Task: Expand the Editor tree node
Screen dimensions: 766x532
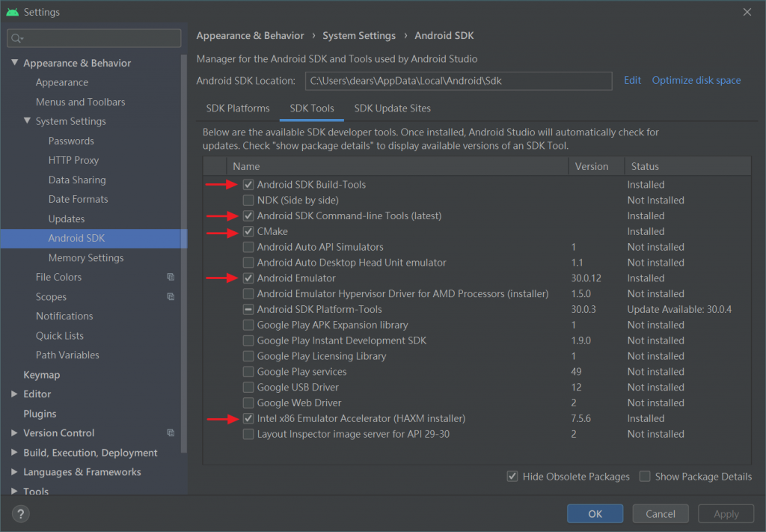Action: (14, 394)
